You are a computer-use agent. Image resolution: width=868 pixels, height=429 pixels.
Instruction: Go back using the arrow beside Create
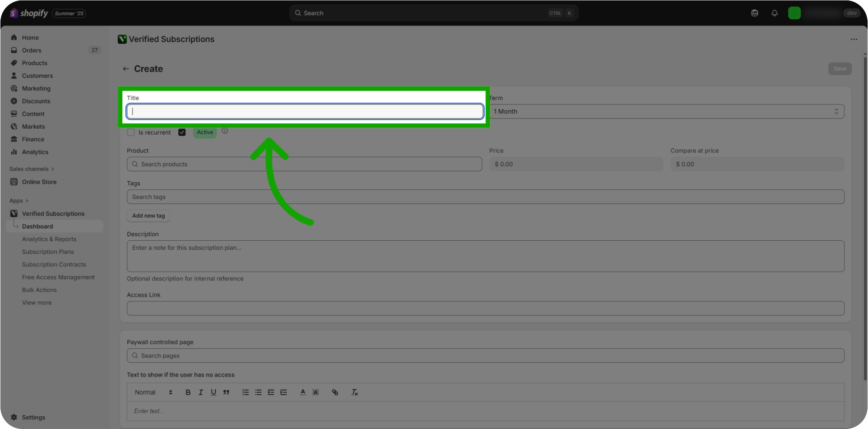(x=126, y=69)
